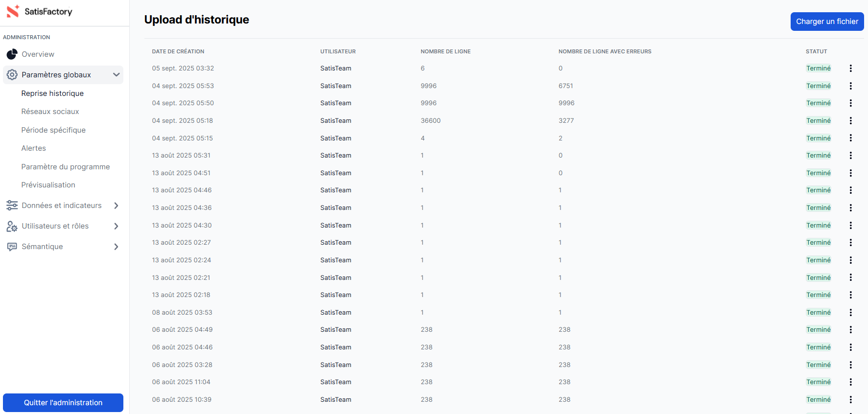Expand the Sémantique section arrow
This screenshot has width=868, height=414.
pyautogui.click(x=116, y=247)
